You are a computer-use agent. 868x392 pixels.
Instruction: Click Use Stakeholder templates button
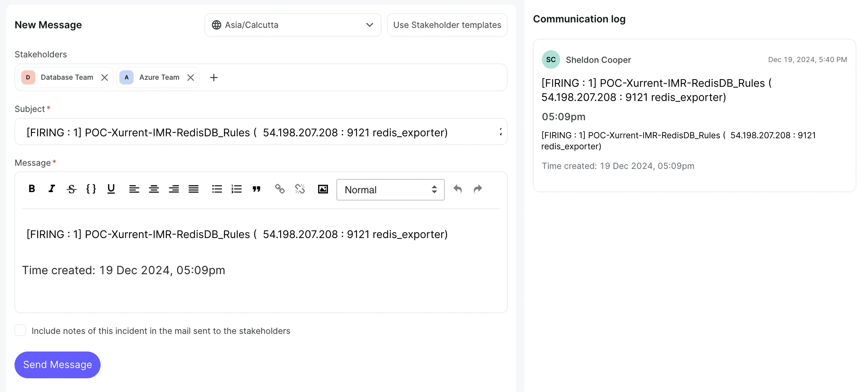(447, 25)
